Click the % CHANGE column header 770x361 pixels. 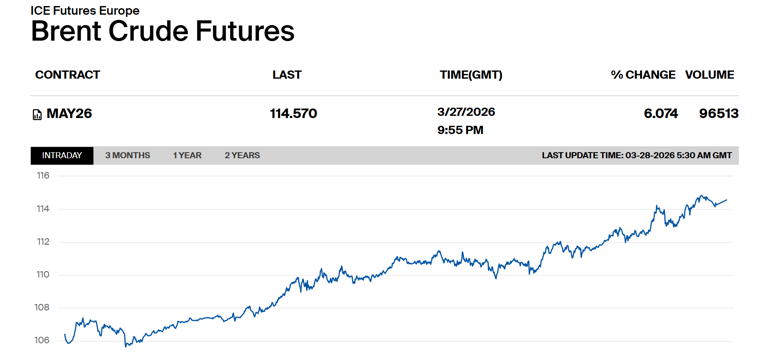(x=643, y=75)
